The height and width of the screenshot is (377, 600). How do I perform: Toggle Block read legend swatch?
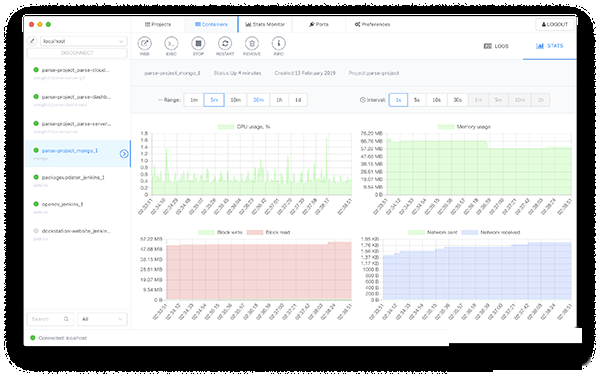click(255, 232)
